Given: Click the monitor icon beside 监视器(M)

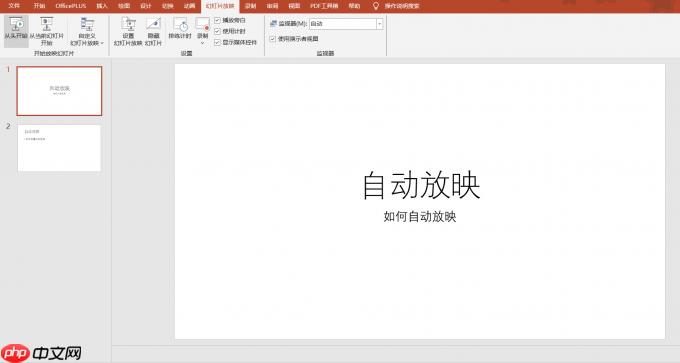Looking at the screenshot, I should [274, 23].
